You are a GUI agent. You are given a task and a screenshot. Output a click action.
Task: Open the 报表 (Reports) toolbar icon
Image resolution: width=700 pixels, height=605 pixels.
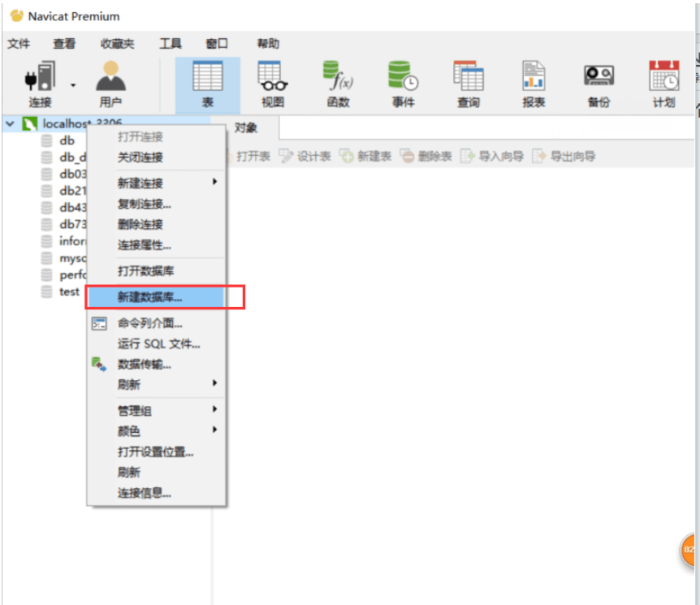point(533,81)
